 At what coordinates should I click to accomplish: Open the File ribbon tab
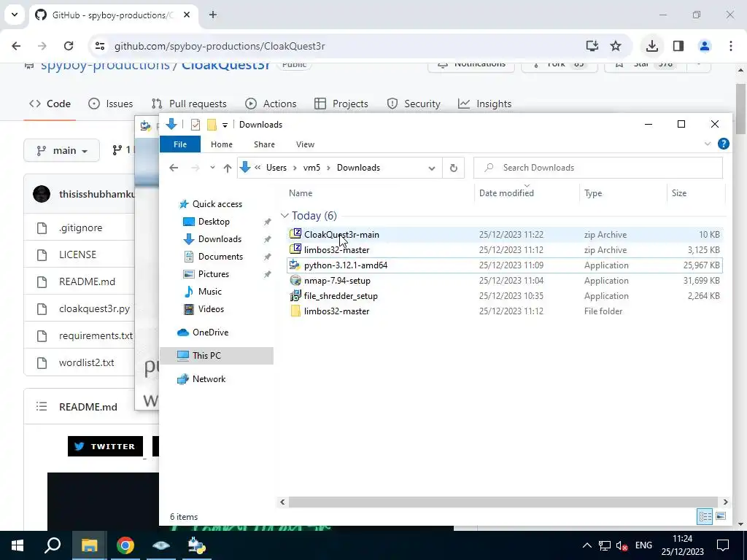pyautogui.click(x=180, y=144)
